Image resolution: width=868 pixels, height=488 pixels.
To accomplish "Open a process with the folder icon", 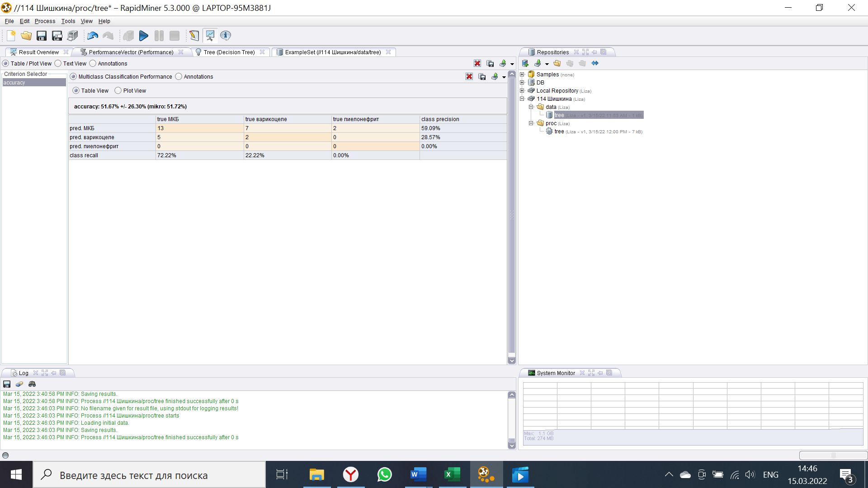I will pos(26,36).
